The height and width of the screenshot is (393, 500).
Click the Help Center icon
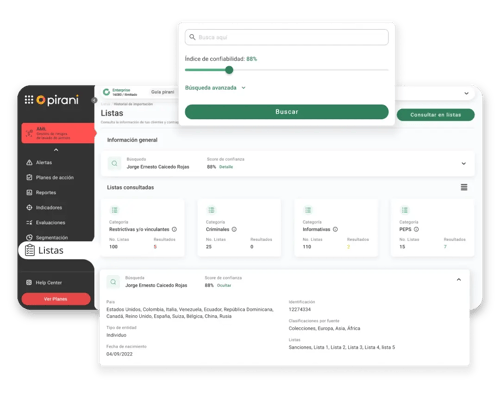tap(29, 283)
